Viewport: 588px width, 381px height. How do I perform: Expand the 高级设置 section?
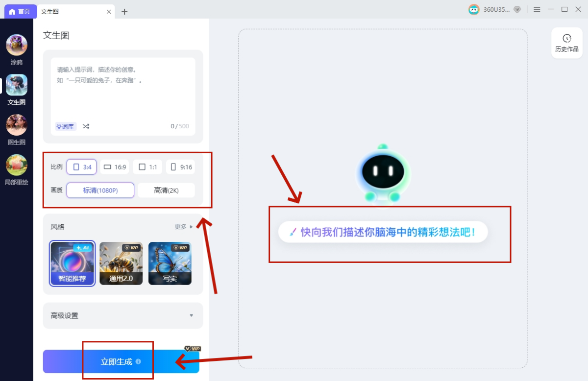(x=123, y=316)
